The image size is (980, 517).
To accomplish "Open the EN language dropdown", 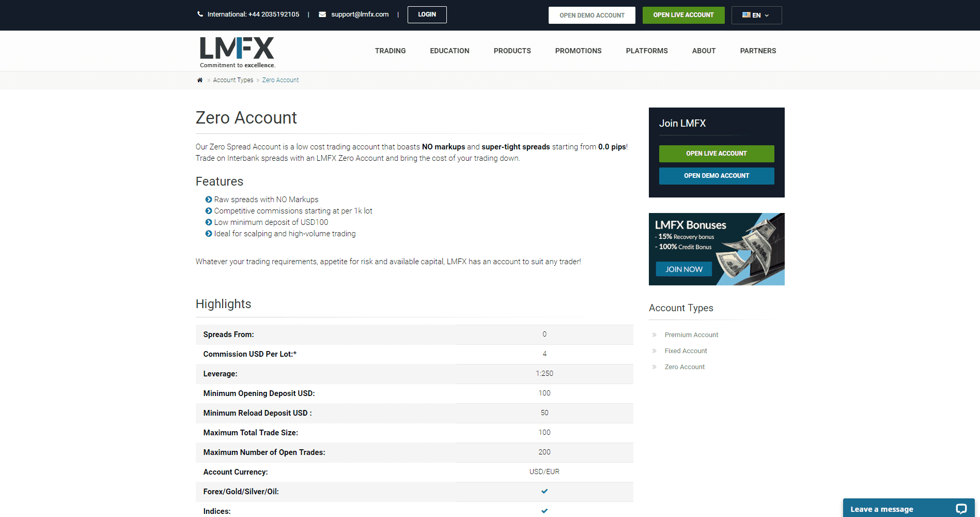I will click(x=756, y=15).
